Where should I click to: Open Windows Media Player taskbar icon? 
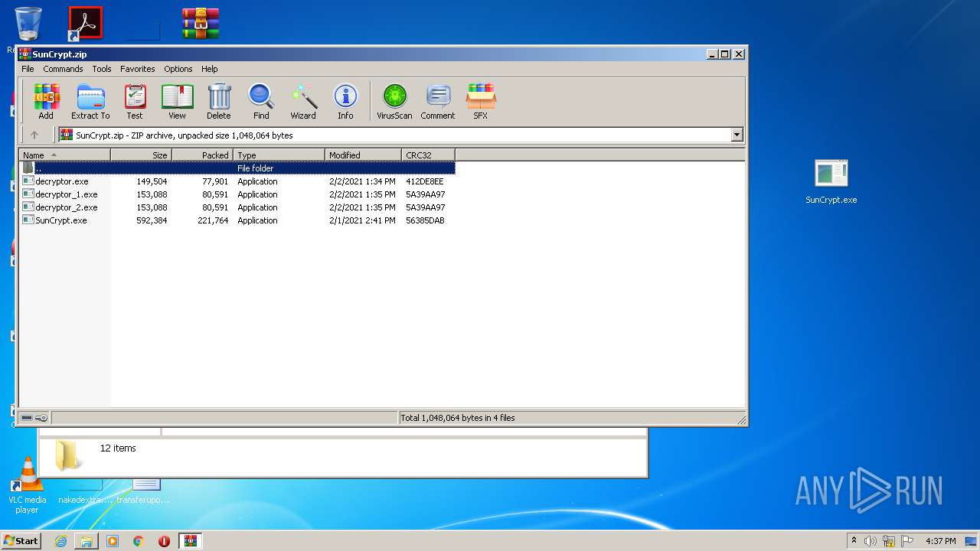click(x=113, y=541)
